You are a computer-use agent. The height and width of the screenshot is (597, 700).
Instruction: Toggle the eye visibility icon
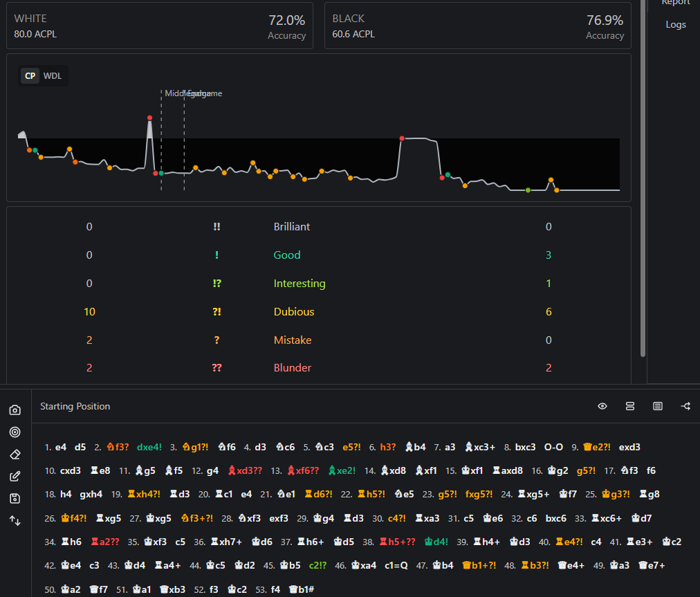point(602,406)
